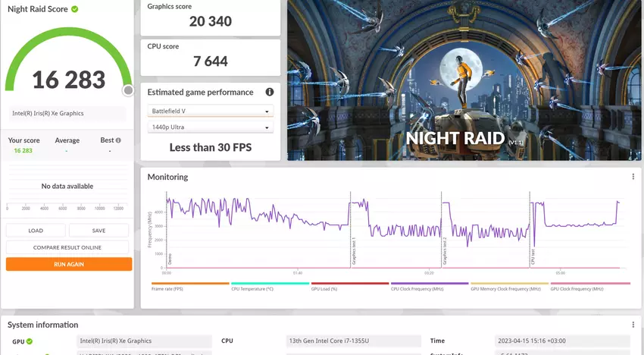Click COMPARE RESULT ONLINE button

tap(67, 247)
